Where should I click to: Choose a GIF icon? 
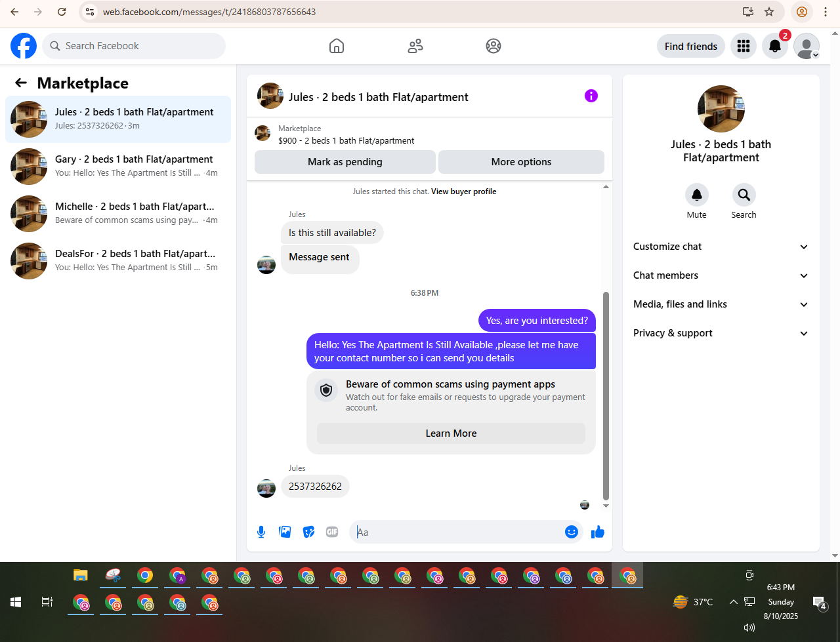tap(332, 532)
